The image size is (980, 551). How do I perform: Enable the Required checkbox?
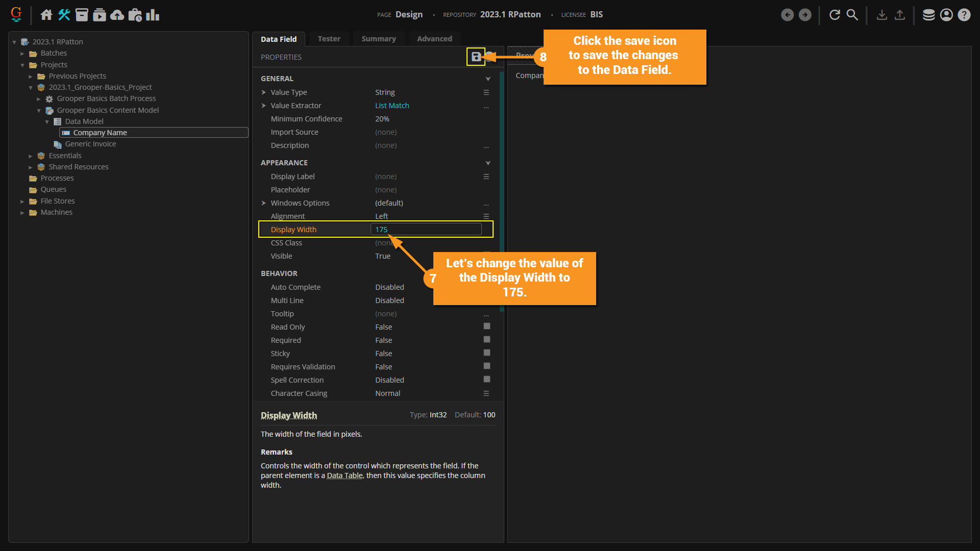pyautogui.click(x=486, y=340)
